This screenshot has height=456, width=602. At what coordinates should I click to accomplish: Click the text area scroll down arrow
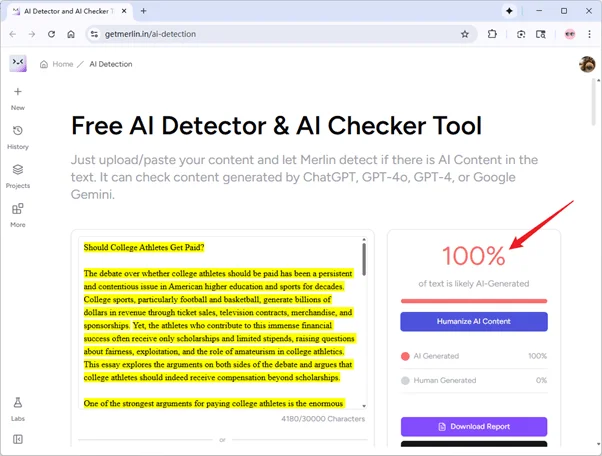364,406
